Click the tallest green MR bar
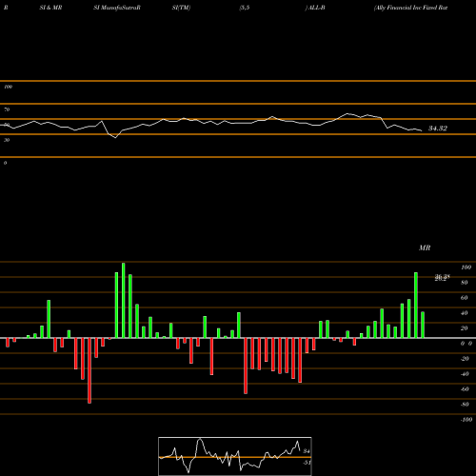Screen dimensions: 476x476 (124, 300)
